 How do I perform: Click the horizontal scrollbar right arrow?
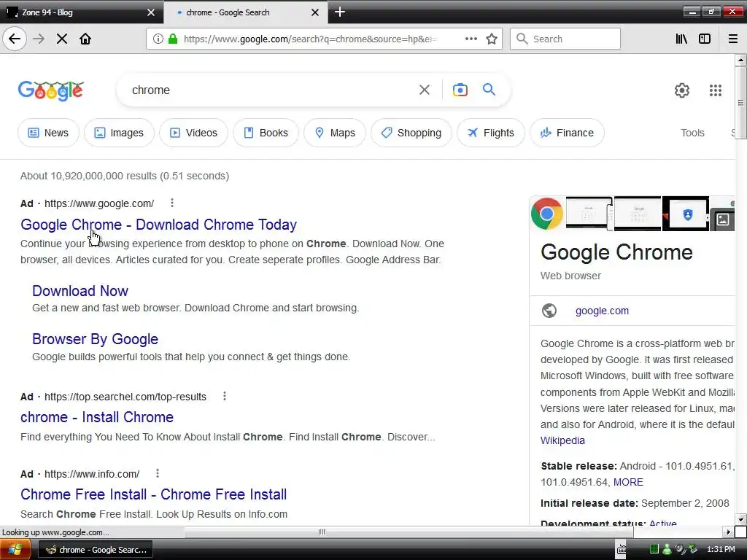pyautogui.click(x=728, y=532)
